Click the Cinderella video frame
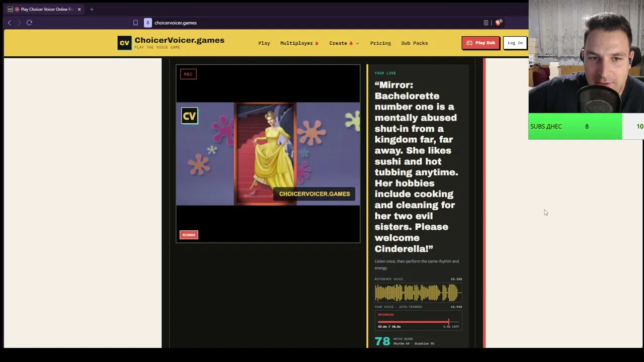 coord(268,154)
